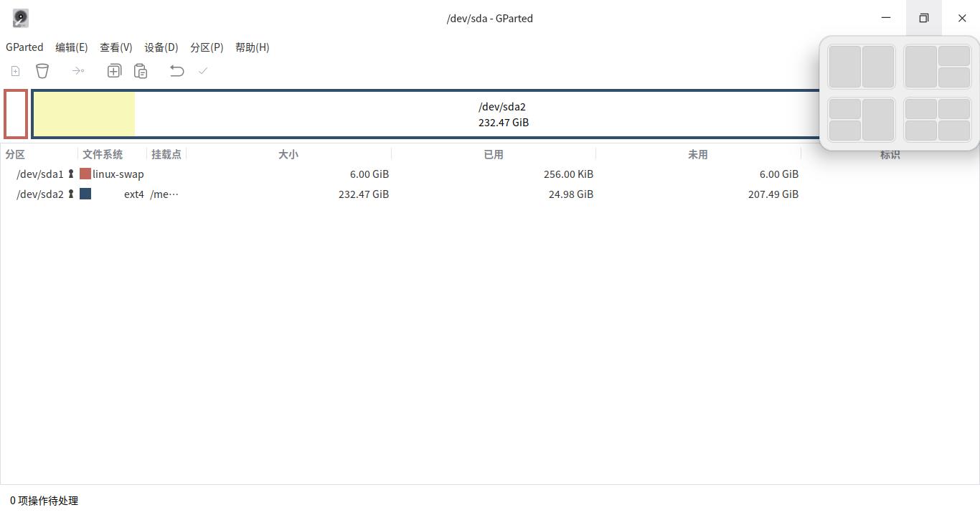Click the 编辑(E) menu label

point(71,47)
